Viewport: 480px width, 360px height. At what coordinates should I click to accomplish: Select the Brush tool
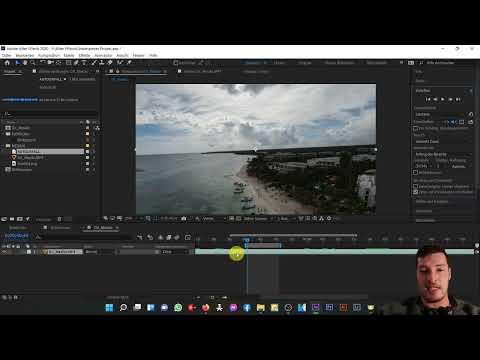tap(94, 63)
